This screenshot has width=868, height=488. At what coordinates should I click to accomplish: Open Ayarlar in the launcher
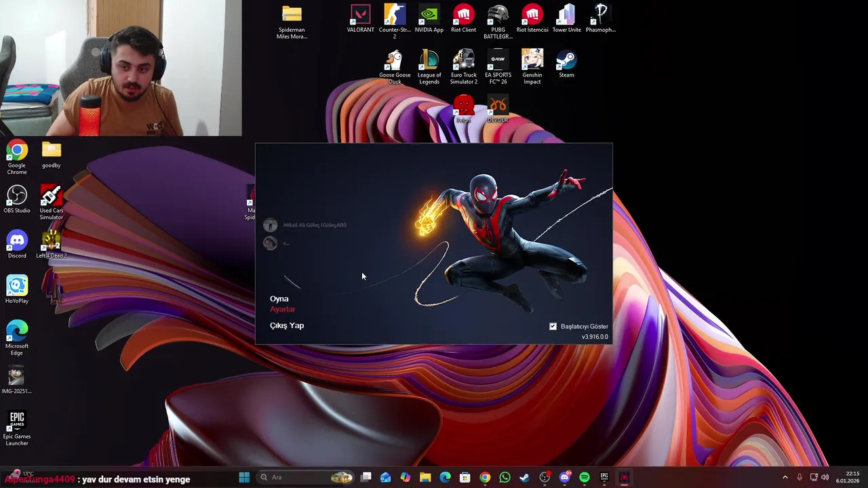click(282, 309)
